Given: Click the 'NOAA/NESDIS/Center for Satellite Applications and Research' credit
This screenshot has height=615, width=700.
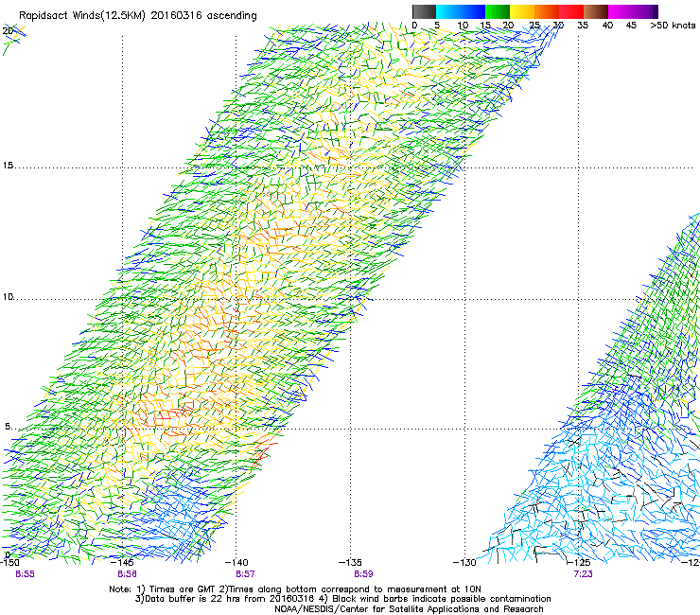Looking at the screenshot, I should (409, 609).
